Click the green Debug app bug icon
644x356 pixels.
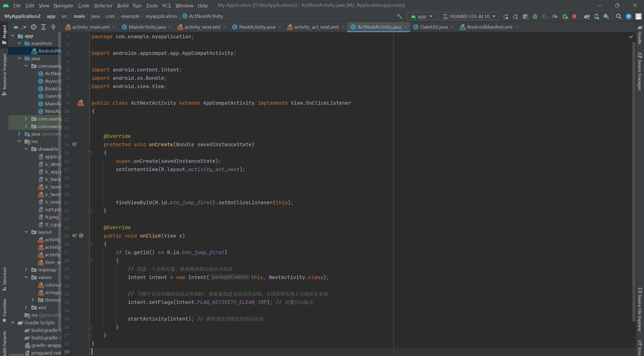[535, 16]
